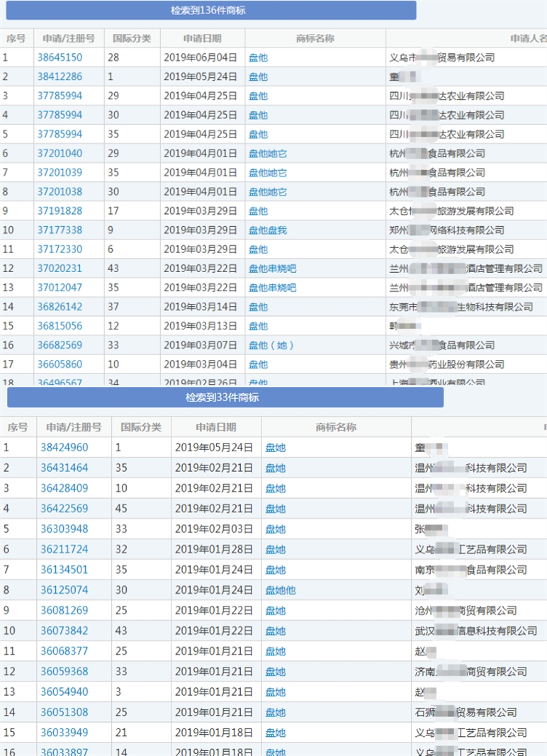
Task: Open application number 36081269
Action: pyautogui.click(x=64, y=610)
